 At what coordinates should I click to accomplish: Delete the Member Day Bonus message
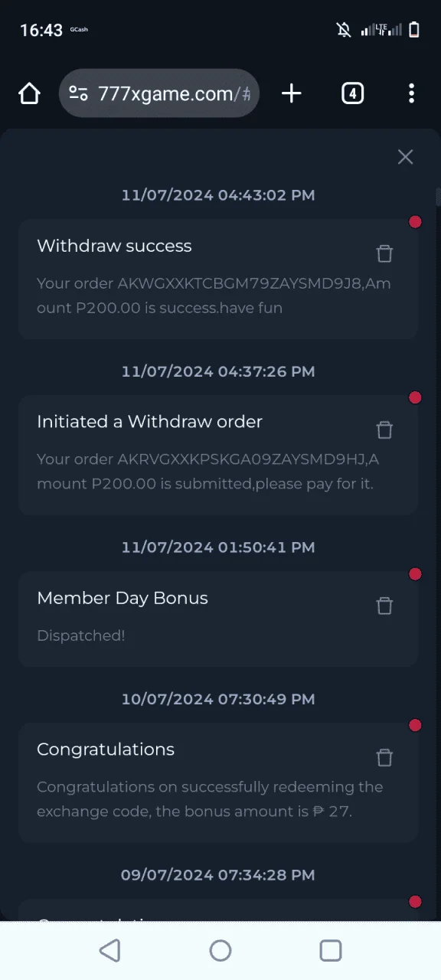point(384,606)
